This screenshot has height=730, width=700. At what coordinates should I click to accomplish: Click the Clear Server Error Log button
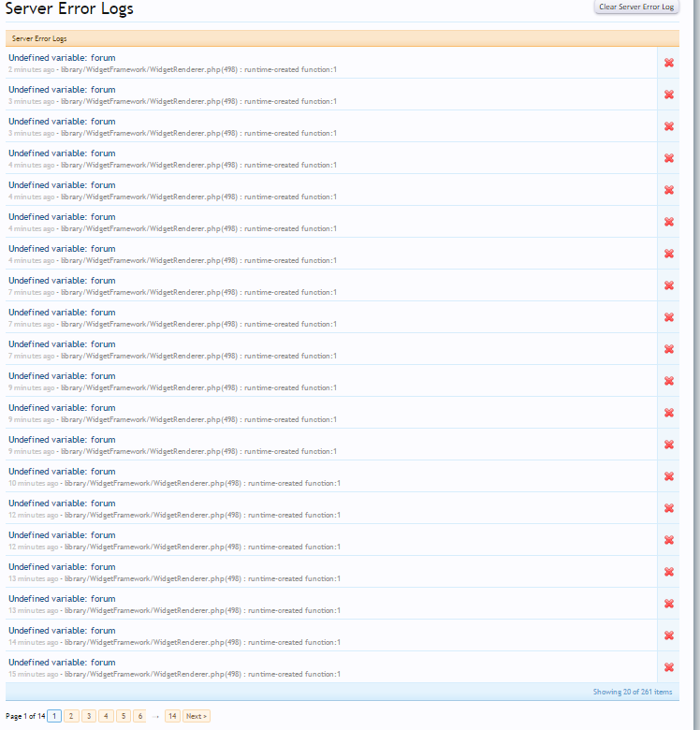point(635,7)
